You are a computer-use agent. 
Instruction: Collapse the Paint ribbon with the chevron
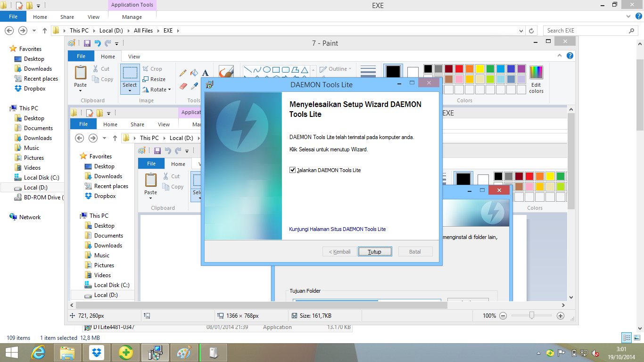tap(560, 56)
